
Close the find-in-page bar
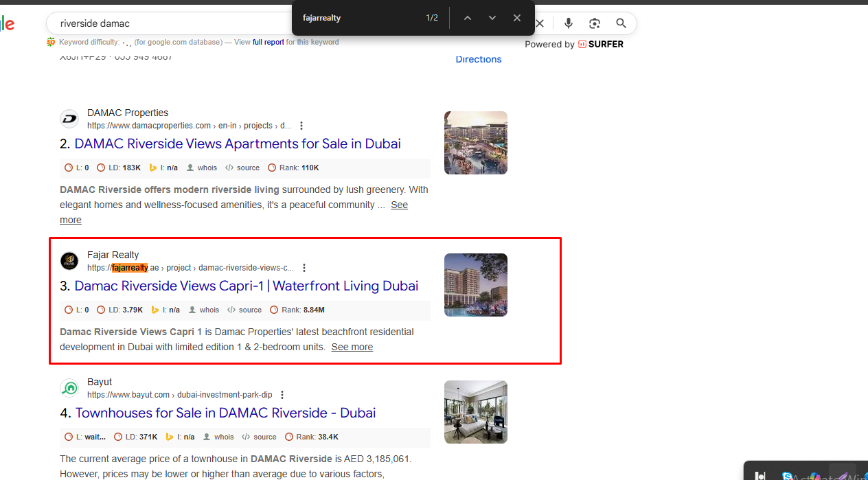pyautogui.click(x=517, y=18)
